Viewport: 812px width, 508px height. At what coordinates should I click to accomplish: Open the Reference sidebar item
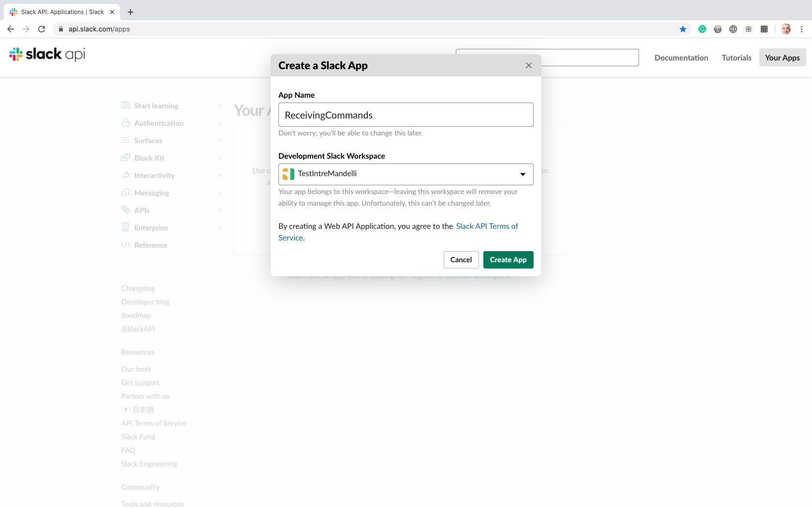tap(150, 245)
